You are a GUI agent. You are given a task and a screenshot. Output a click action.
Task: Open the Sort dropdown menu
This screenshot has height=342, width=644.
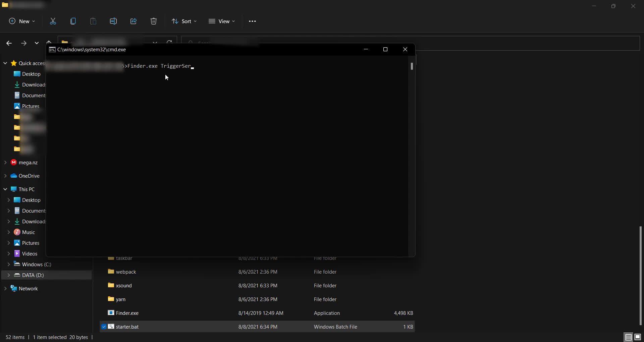(x=184, y=21)
